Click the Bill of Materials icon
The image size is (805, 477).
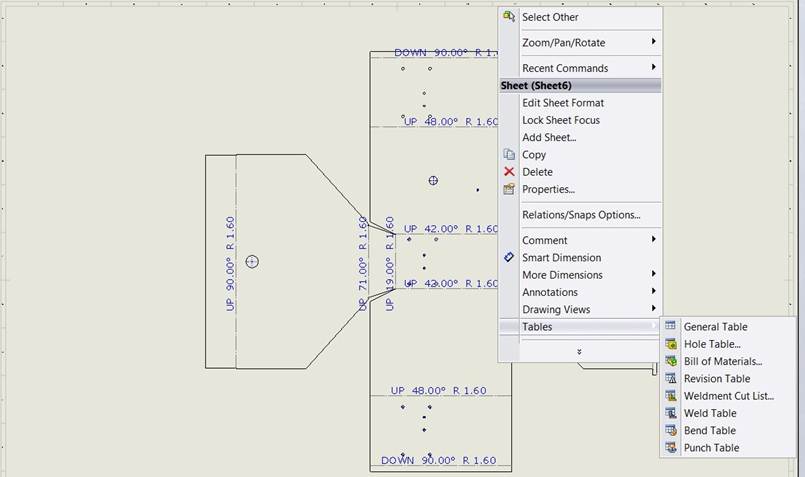(x=670, y=361)
